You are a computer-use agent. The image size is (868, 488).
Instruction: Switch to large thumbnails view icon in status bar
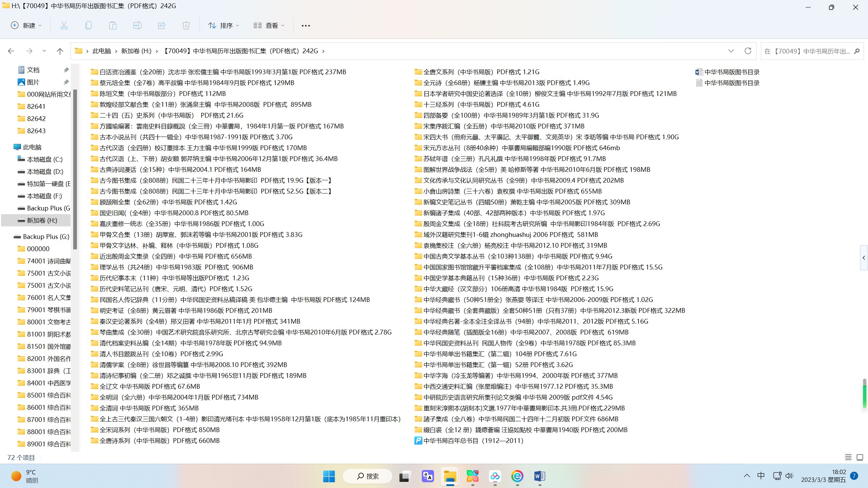click(x=860, y=457)
